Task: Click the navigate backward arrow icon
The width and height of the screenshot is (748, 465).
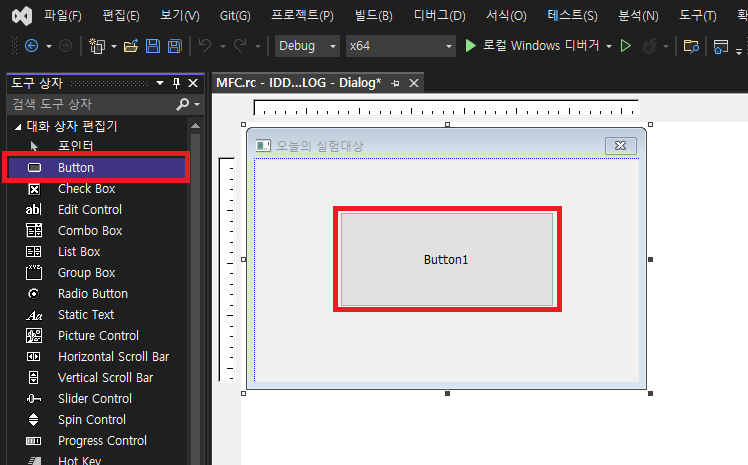Action: click(x=31, y=46)
